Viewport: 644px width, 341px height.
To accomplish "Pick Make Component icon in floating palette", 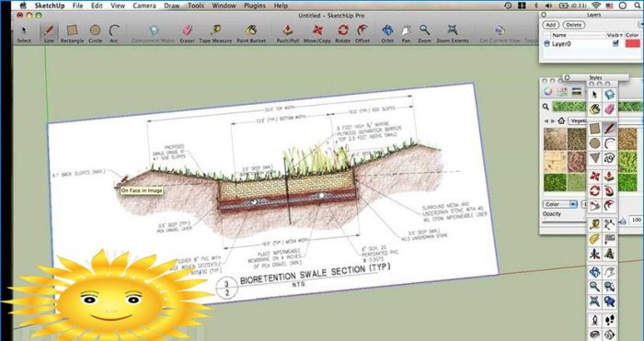I will click(609, 95).
